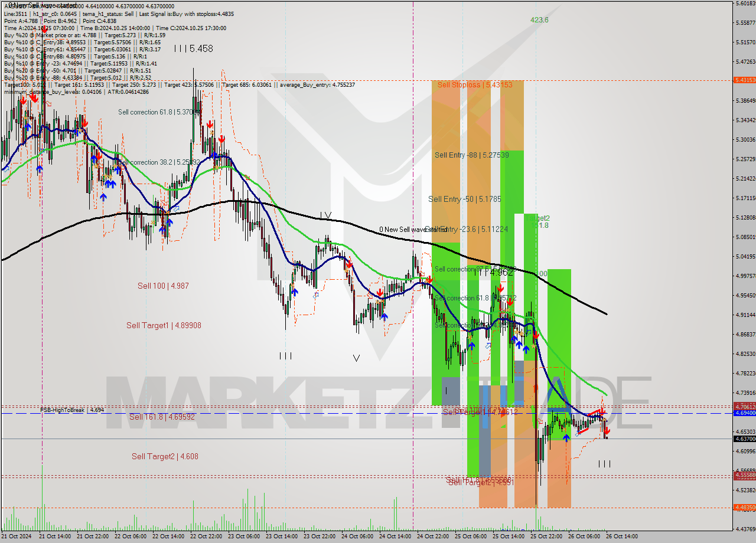Screen dimensions: 756x543
Task: Click the 4.82530 price axis value
Action: click(745, 354)
